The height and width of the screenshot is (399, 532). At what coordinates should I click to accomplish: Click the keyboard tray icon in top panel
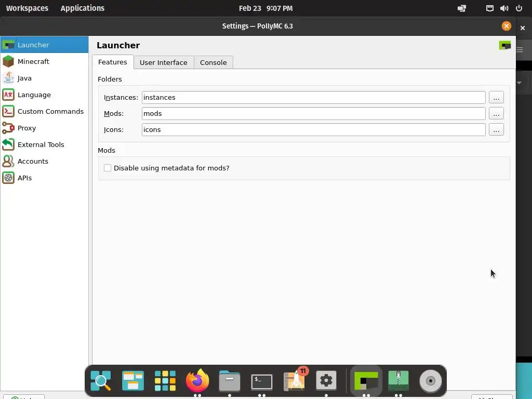point(489,8)
